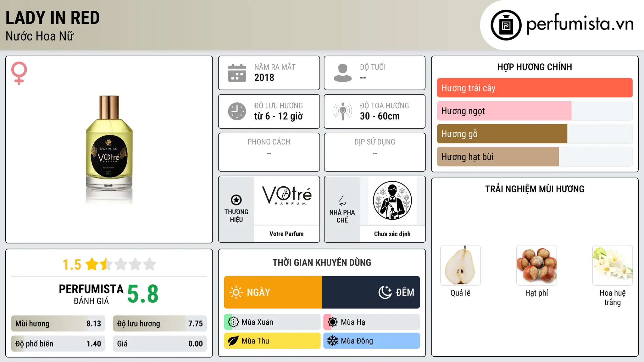This screenshot has height=362, width=644.
Task: Click the Hợp hương chính heading
Action: click(535, 67)
